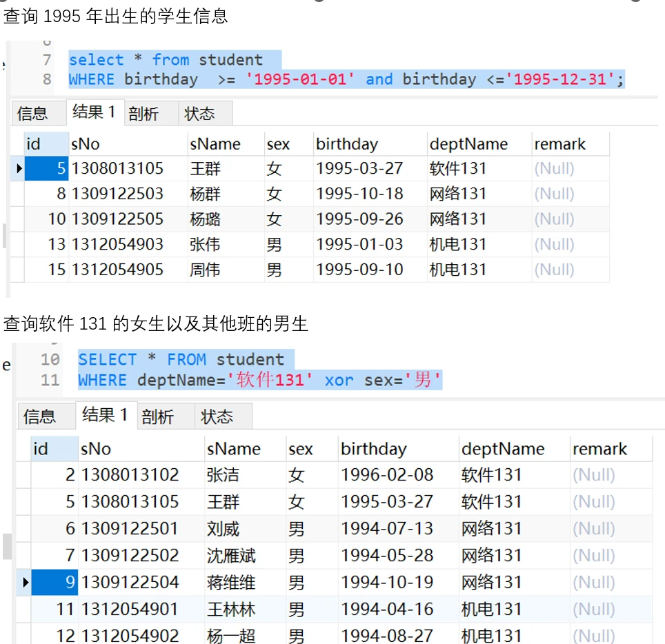Screen dimensions: 665x644
Task: Open the top 剖析 tab
Action: click(143, 114)
